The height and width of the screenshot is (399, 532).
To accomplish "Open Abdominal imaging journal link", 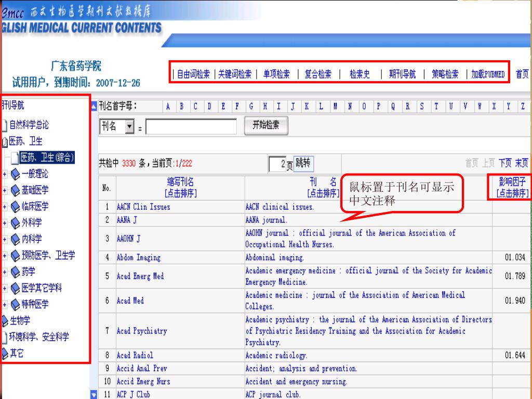I will pyautogui.click(x=274, y=258).
